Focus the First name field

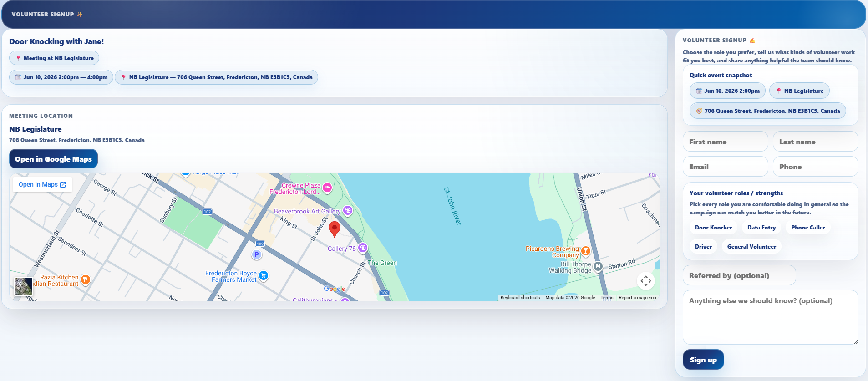[x=725, y=142]
